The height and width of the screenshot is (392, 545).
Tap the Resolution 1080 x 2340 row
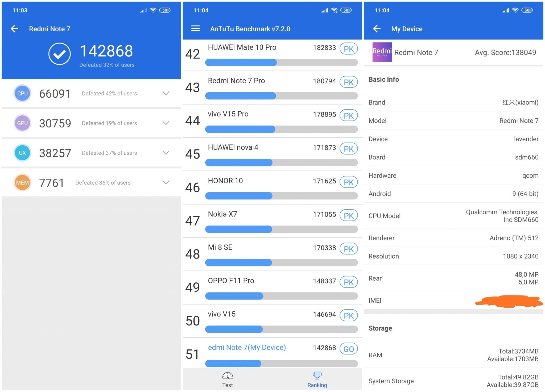453,256
